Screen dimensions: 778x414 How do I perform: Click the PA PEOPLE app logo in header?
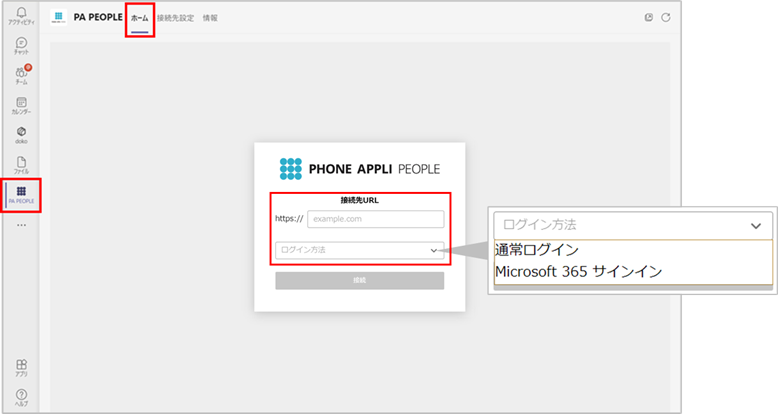click(59, 17)
